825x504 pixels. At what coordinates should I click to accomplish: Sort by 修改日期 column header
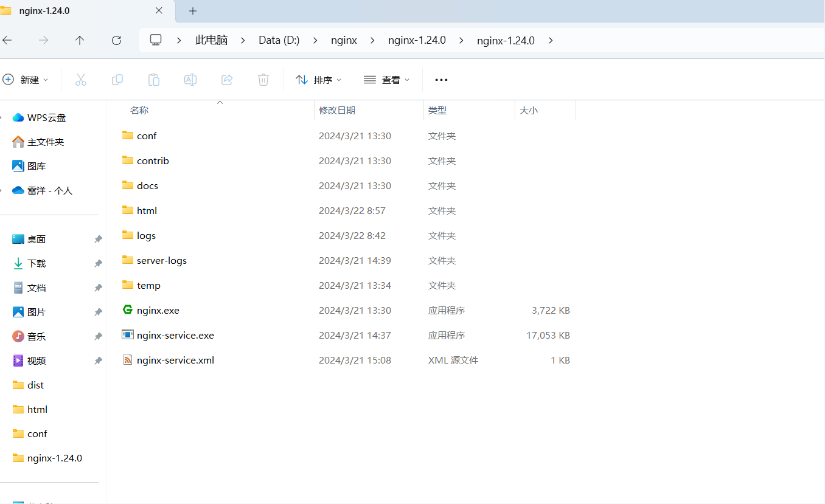pos(337,110)
